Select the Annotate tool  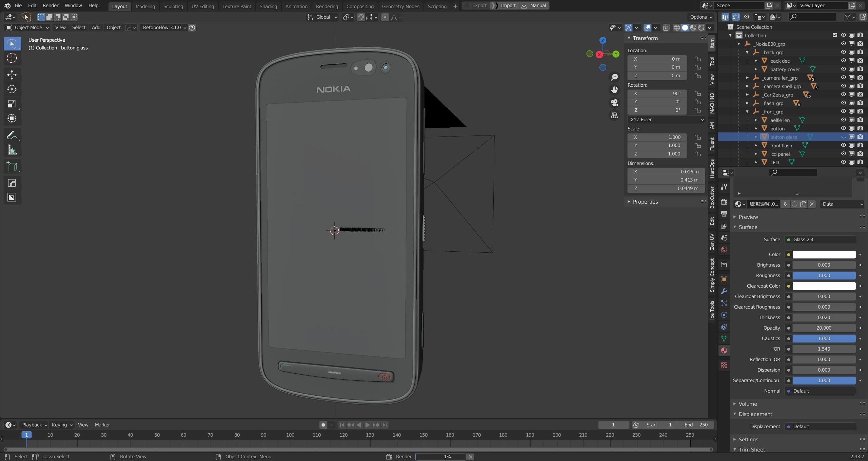[12, 135]
